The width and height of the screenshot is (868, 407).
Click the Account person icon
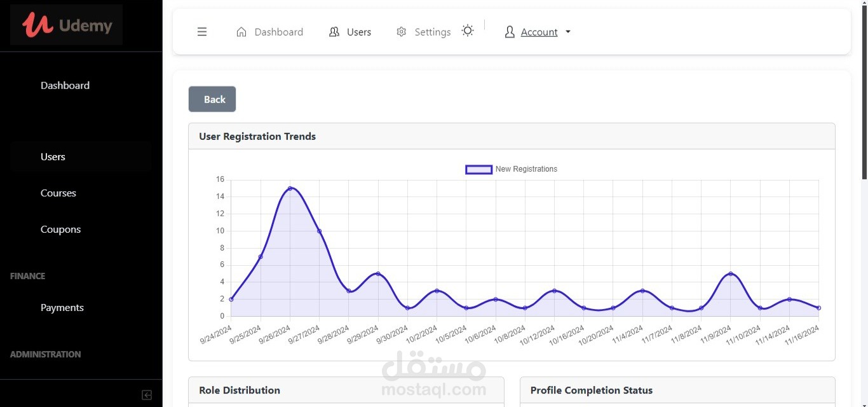(x=510, y=32)
